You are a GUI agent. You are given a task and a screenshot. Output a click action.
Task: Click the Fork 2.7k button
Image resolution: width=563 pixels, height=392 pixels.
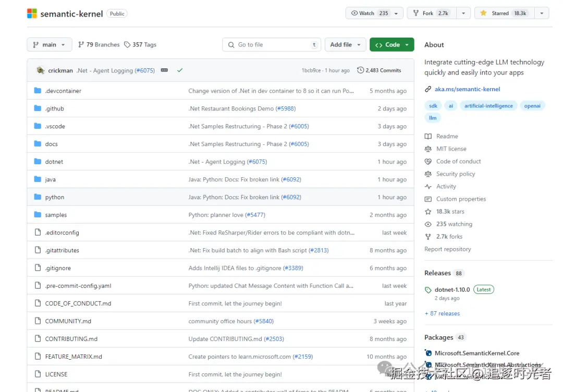coord(432,13)
